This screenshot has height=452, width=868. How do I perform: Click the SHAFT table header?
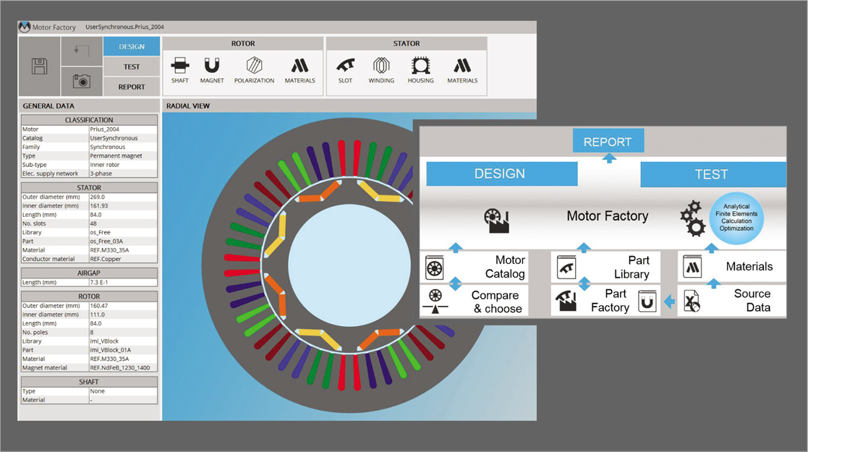pyautogui.click(x=89, y=381)
